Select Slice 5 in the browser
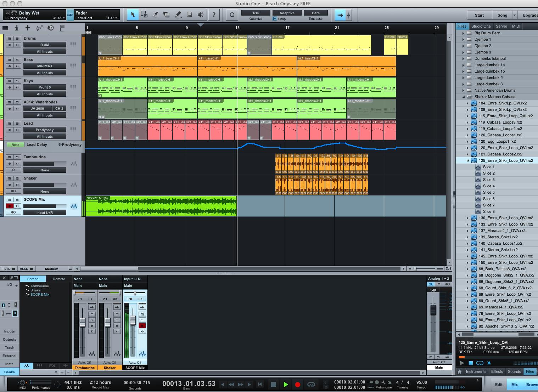This screenshot has width=538, height=392. [x=488, y=193]
